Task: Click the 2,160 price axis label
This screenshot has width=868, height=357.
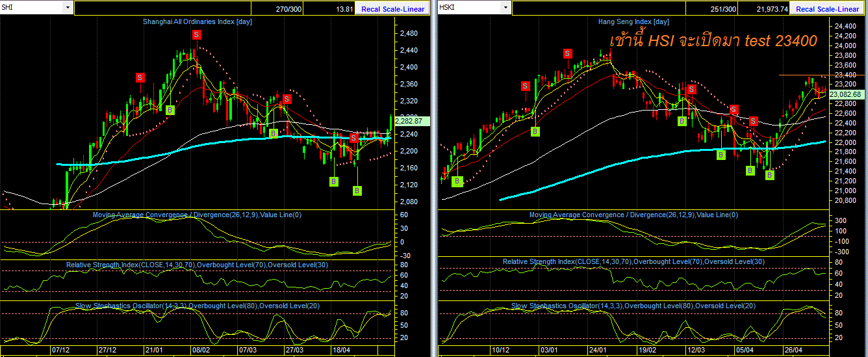Action: (x=409, y=168)
